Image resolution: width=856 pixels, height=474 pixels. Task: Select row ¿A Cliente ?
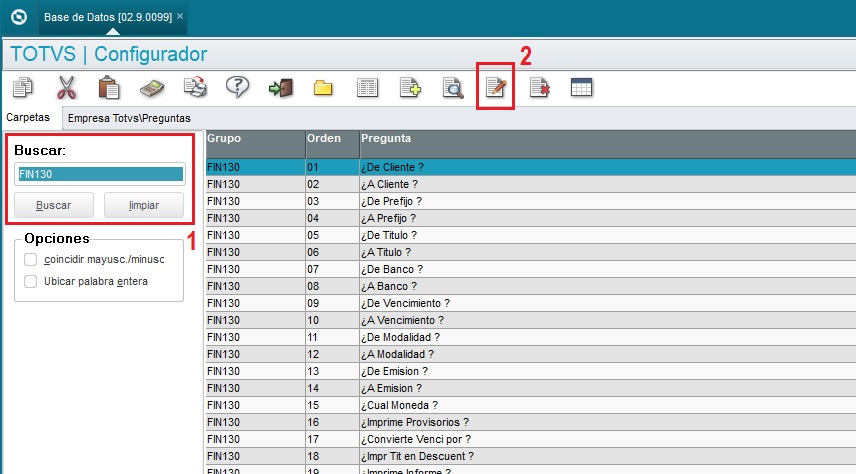click(531, 184)
